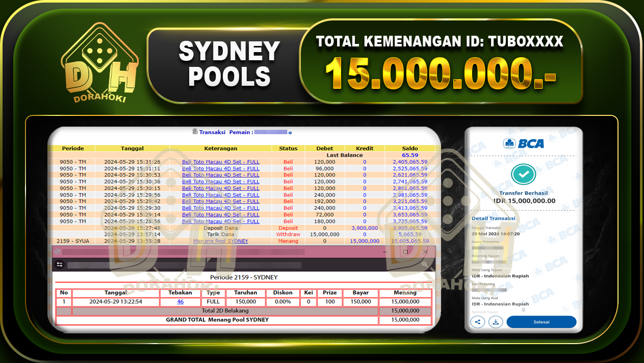Click the blurred Pemain name field

[270, 132]
